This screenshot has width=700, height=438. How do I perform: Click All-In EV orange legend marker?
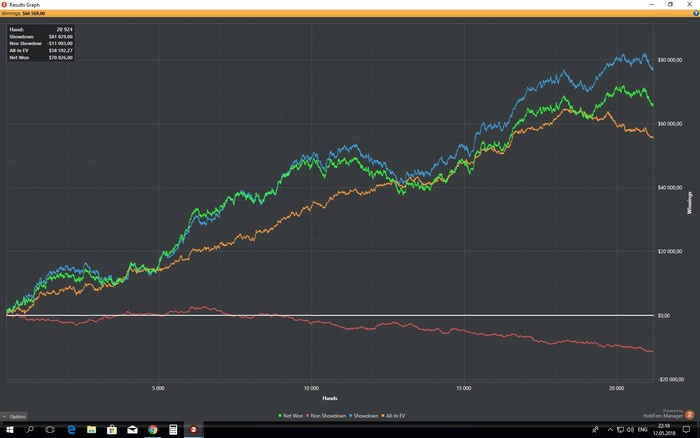pos(383,416)
